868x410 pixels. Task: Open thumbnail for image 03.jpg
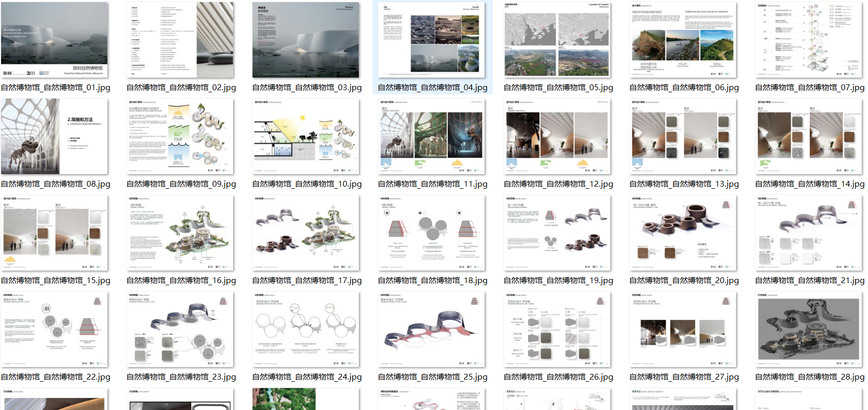pos(306,40)
